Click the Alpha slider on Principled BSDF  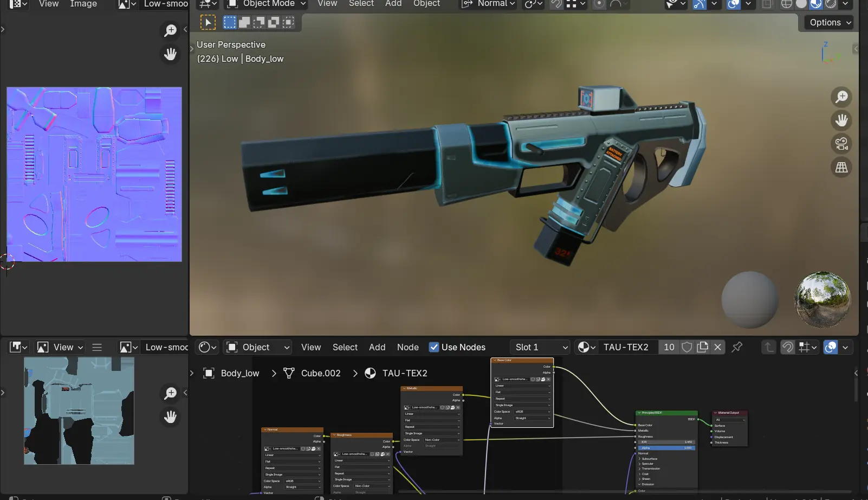pyautogui.click(x=666, y=448)
